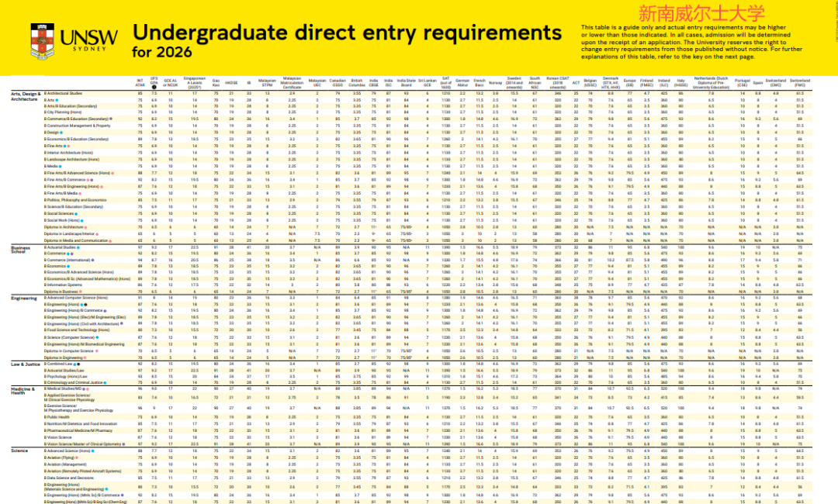Click the Singaporean A Levels column header

[194, 82]
